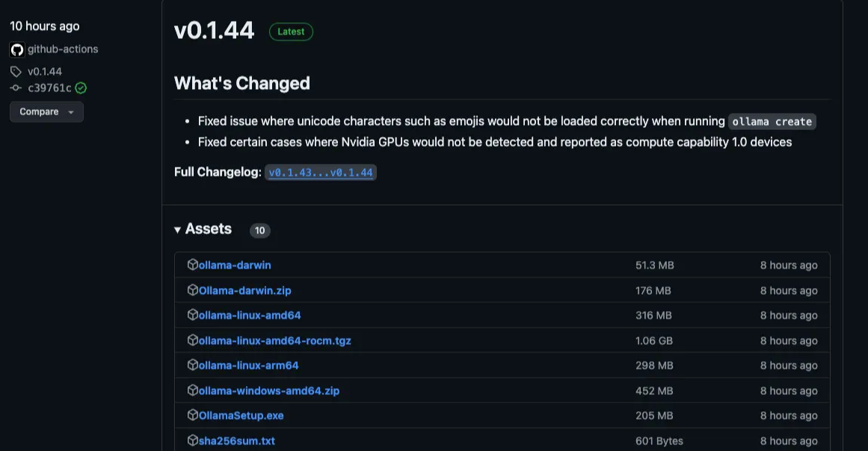Click the package icon for Ollama-darwin.zip
Screen dimensions: 868x451
(193, 289)
